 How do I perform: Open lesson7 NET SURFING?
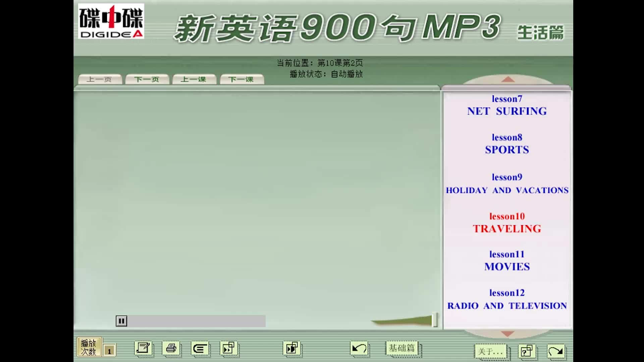pyautogui.click(x=507, y=105)
